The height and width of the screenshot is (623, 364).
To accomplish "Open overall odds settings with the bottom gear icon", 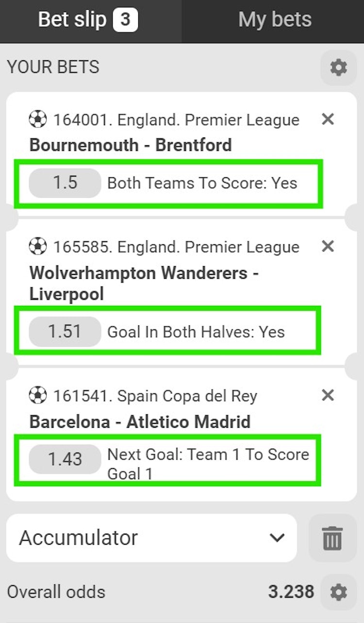I will tap(338, 592).
